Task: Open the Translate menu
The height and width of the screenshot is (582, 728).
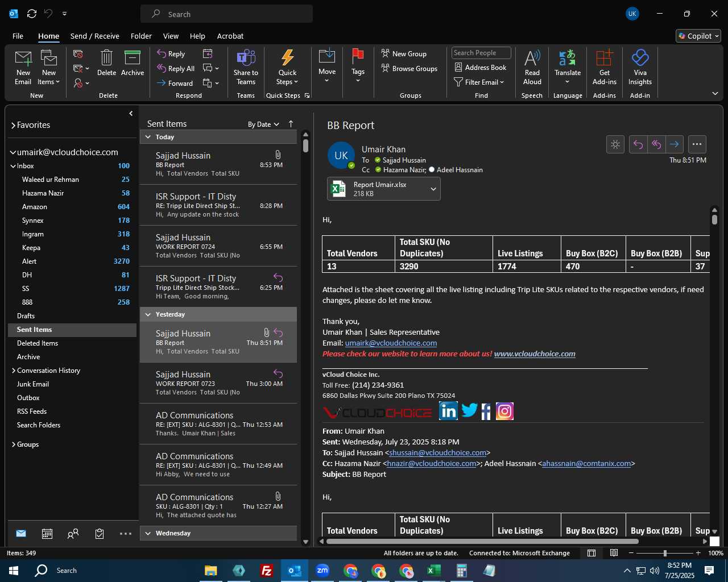Action: [x=568, y=67]
